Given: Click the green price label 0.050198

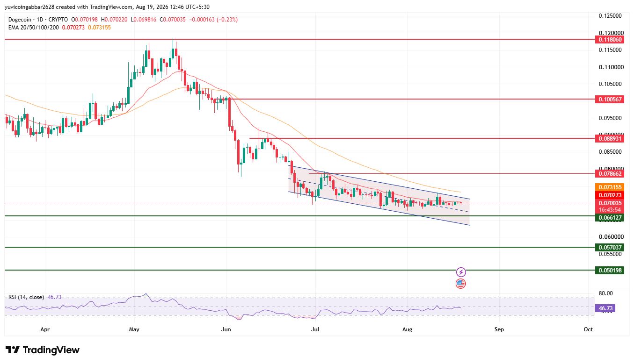Looking at the screenshot, I should (x=611, y=270).
